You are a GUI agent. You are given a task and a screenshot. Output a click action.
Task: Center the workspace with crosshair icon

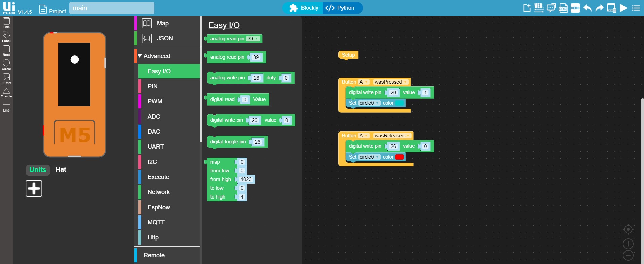point(628,229)
